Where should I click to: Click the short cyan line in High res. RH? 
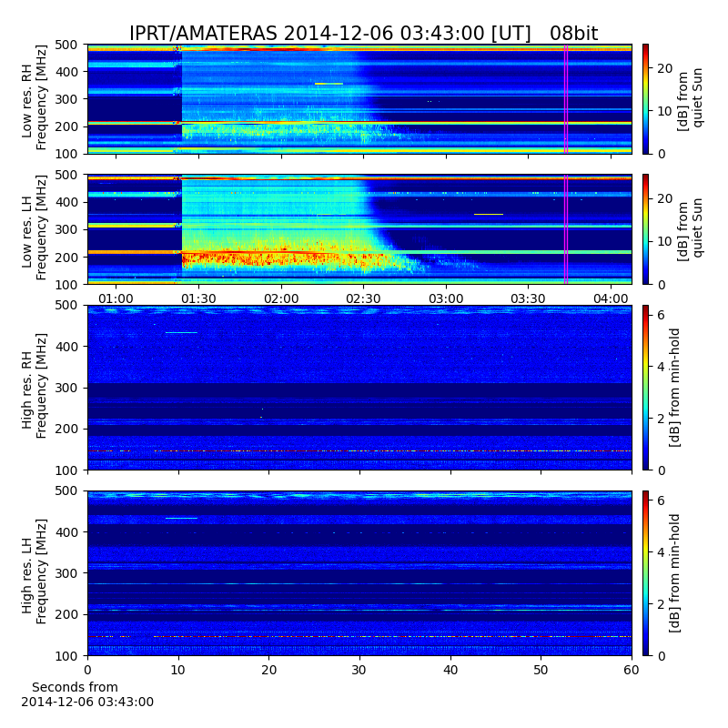coord(181,332)
